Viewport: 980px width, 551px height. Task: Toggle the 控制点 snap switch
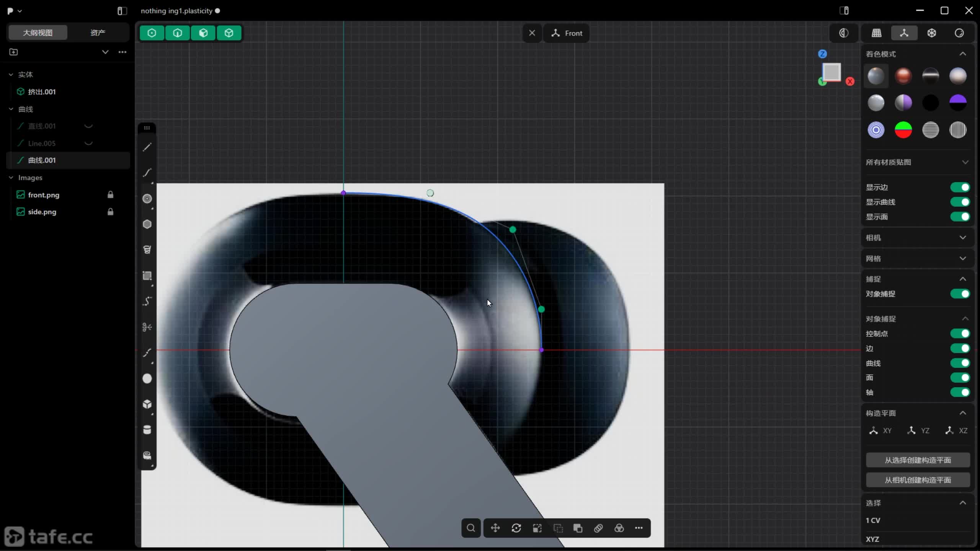tap(960, 334)
